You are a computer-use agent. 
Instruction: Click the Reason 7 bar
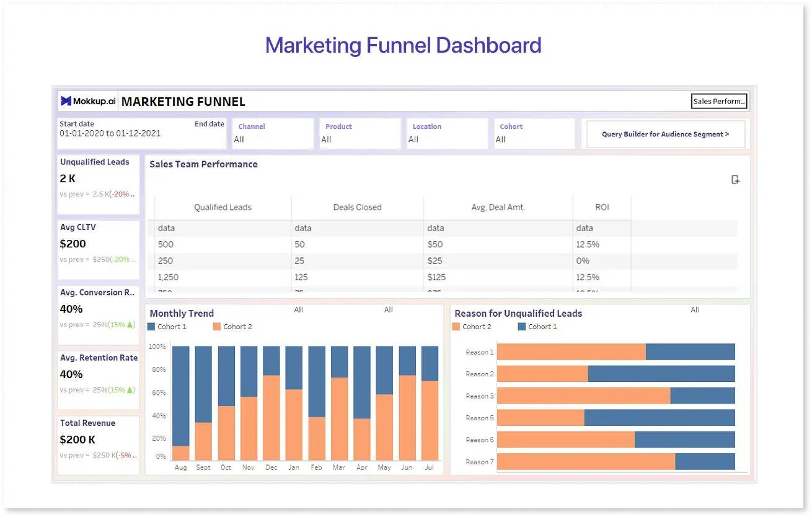pyautogui.click(x=616, y=462)
